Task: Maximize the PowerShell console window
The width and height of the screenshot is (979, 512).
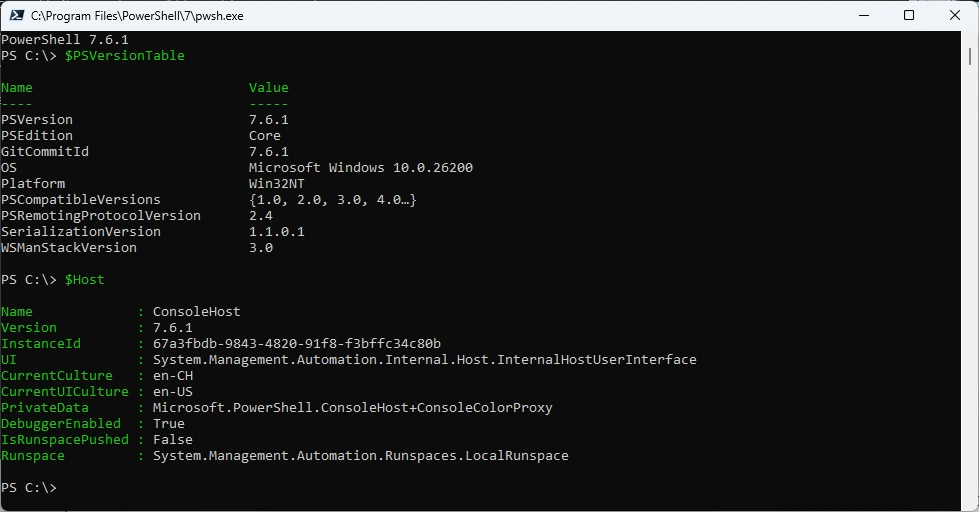Action: click(908, 15)
